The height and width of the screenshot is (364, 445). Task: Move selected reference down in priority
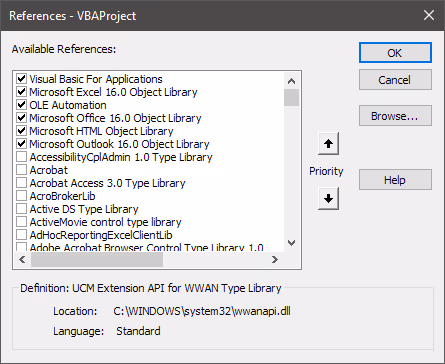(328, 199)
